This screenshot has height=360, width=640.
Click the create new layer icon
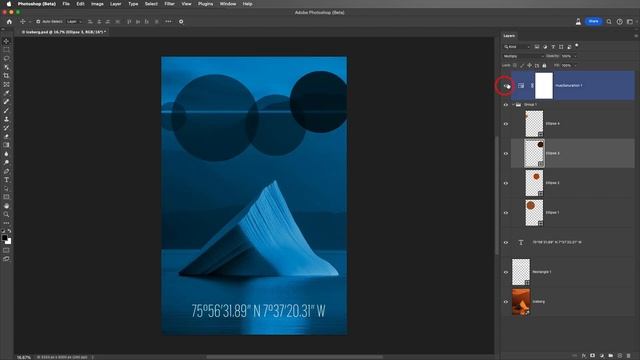(x=620, y=356)
